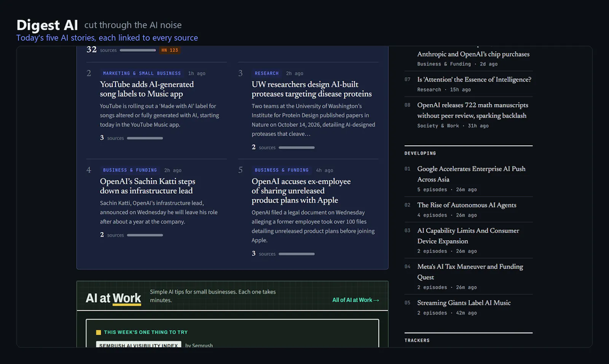Screen dimensions: 609x364
Task: Click the AI at Work section title
Action: click(x=113, y=298)
